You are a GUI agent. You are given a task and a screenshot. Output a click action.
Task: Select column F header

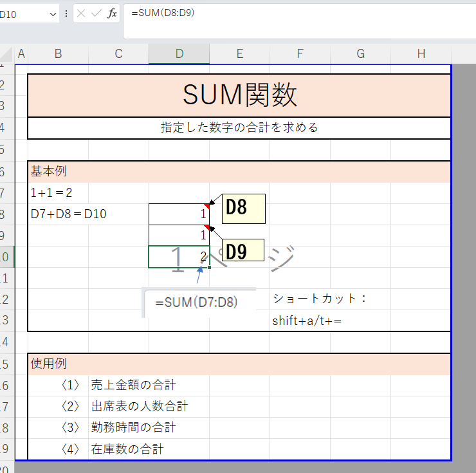click(x=300, y=54)
